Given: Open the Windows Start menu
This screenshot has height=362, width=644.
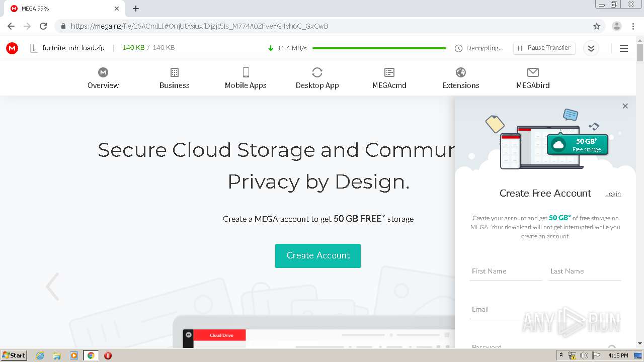Looking at the screenshot, I should 14,355.
